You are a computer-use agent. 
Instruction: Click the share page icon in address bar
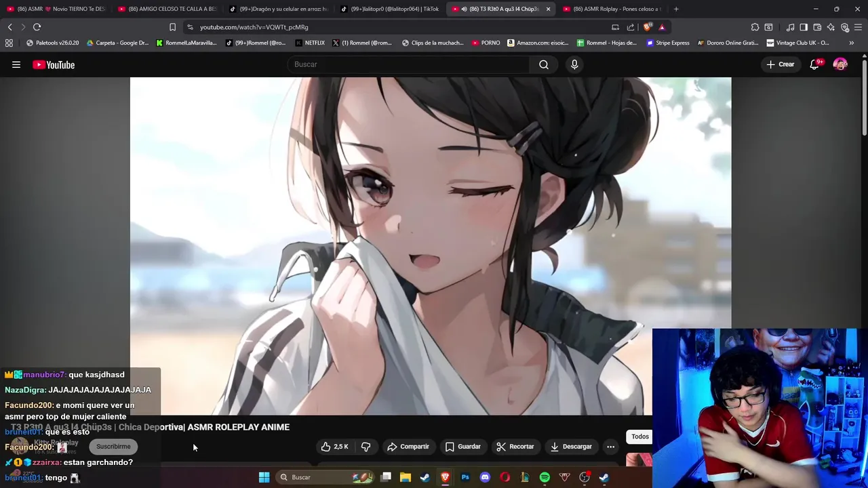[631, 27]
